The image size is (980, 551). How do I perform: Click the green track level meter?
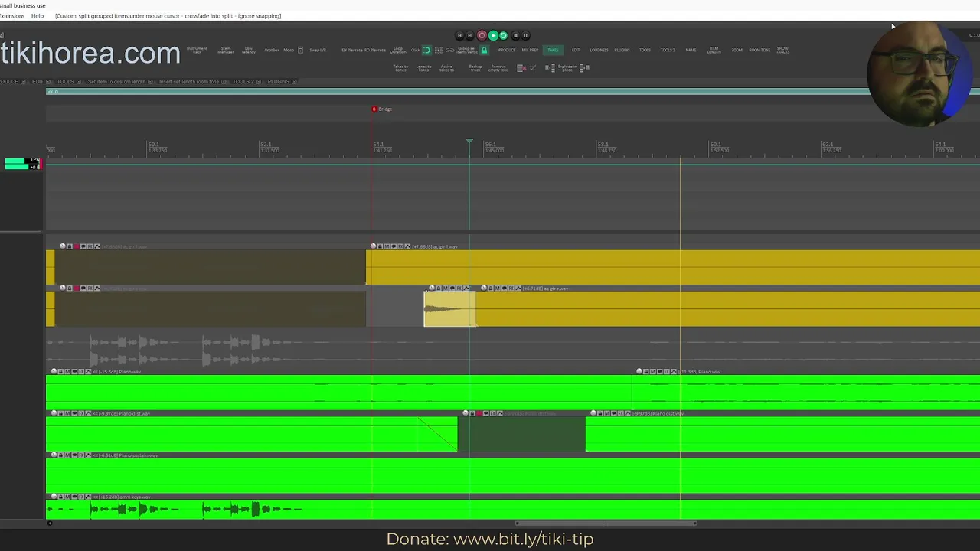point(21,164)
